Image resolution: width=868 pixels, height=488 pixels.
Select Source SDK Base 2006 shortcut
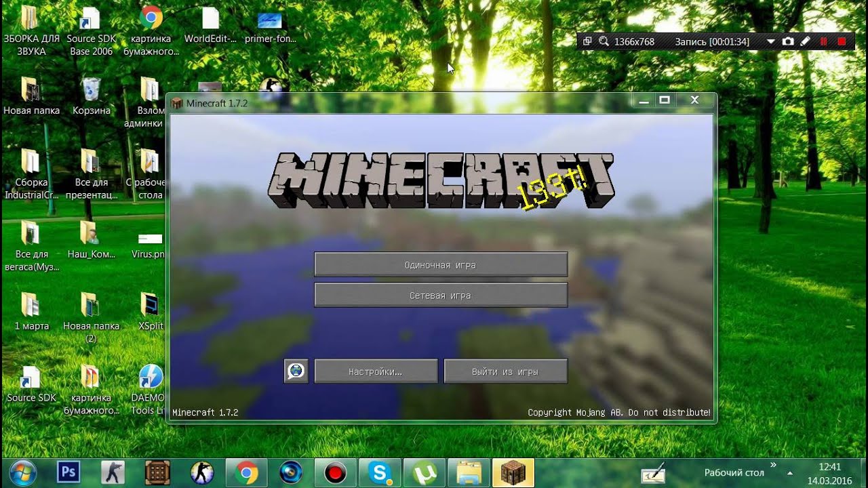pos(91,30)
